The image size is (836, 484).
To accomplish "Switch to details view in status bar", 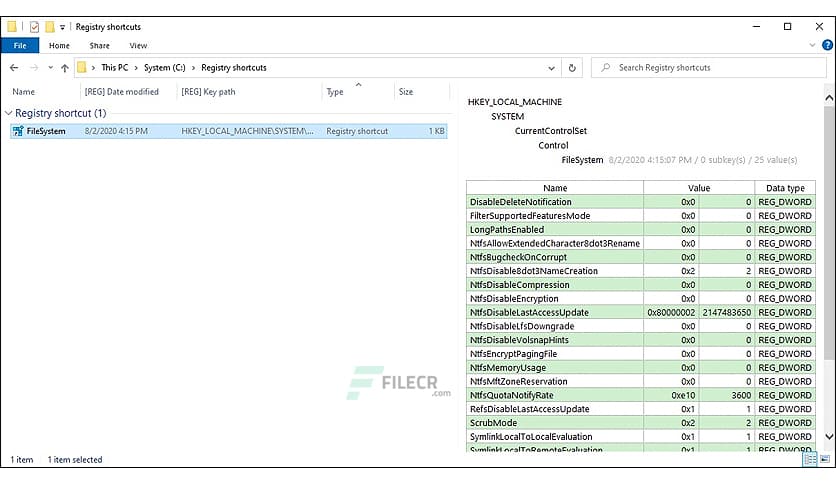I will click(810, 460).
